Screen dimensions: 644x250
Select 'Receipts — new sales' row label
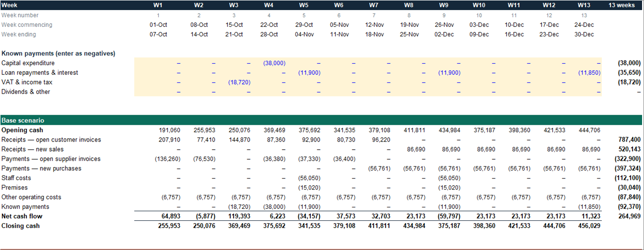pos(33,149)
